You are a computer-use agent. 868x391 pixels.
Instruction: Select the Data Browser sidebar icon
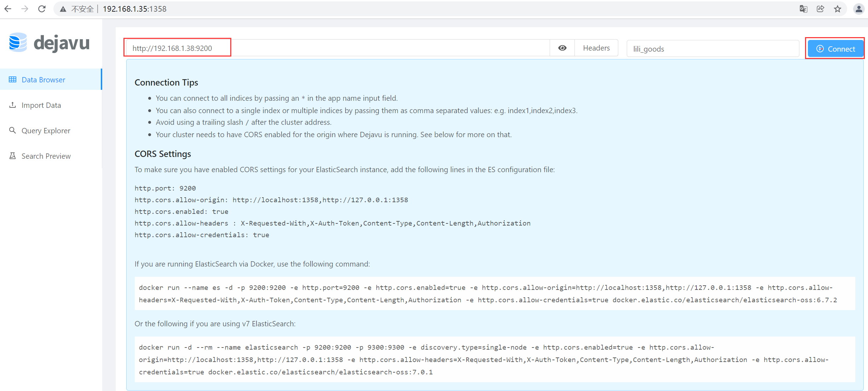pyautogui.click(x=13, y=80)
